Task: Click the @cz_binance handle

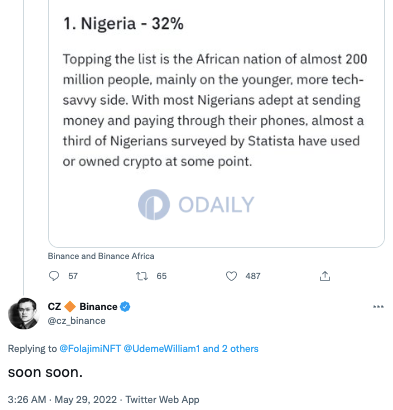Action: coord(77,321)
